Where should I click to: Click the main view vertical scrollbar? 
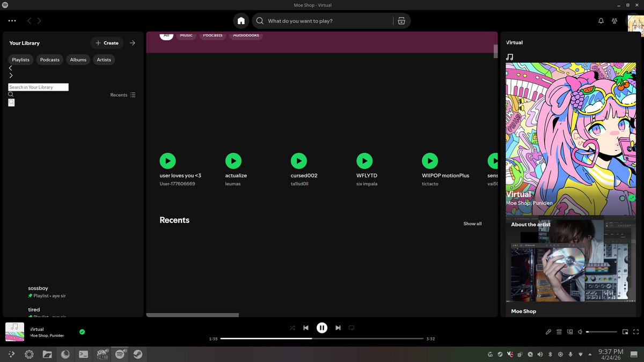[495, 51]
